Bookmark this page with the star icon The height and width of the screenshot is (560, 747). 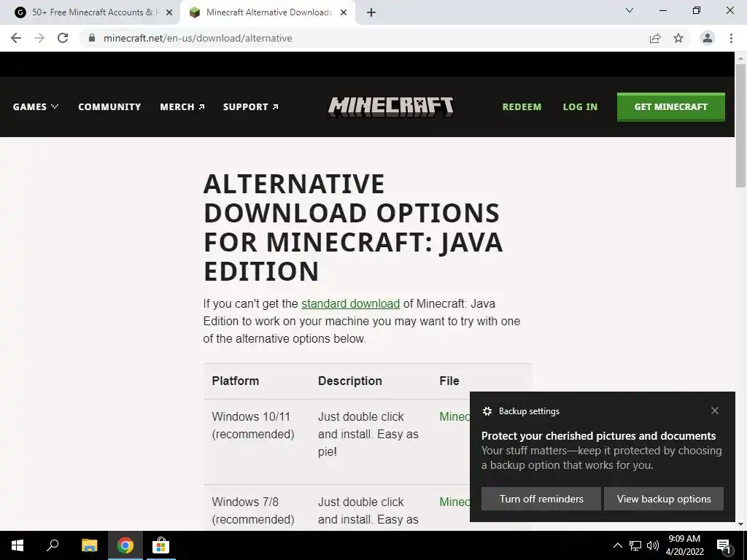[x=678, y=38]
